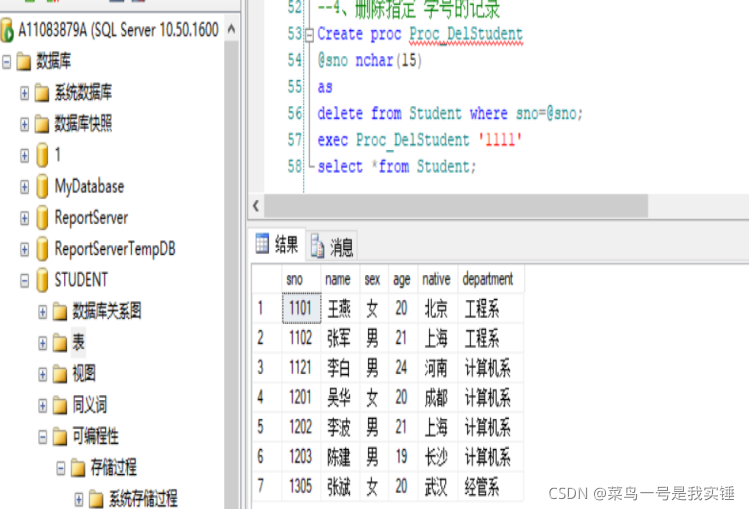Image resolution: width=750 pixels, height=510 pixels.
Task: Click the object explorer scroll up arrow
Action: coord(232,29)
